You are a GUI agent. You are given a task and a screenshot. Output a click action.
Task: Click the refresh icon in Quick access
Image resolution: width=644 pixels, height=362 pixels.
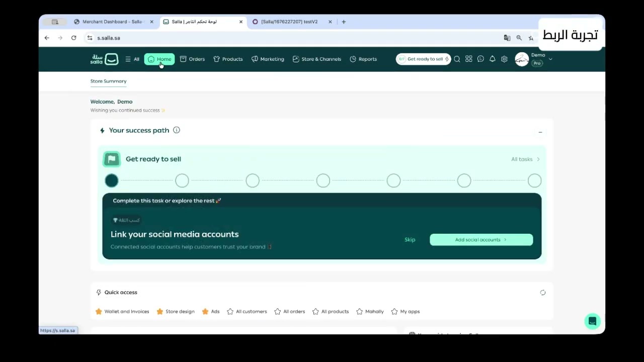coord(543,293)
